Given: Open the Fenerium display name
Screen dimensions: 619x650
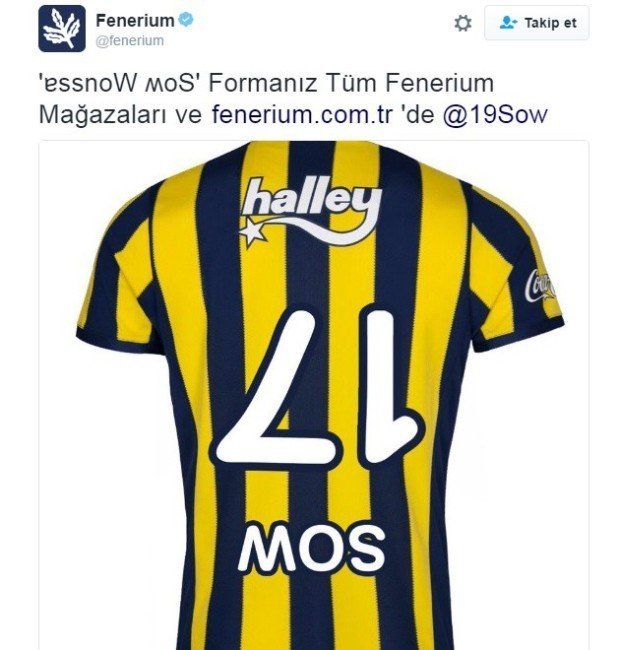Looking at the screenshot, I should coord(135,20).
